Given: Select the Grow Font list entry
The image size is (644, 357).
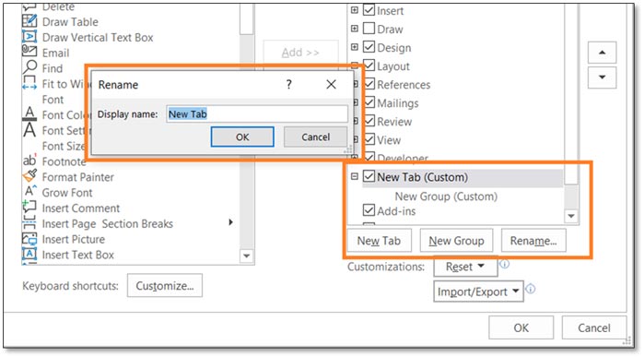Looking at the screenshot, I should pyautogui.click(x=67, y=193).
